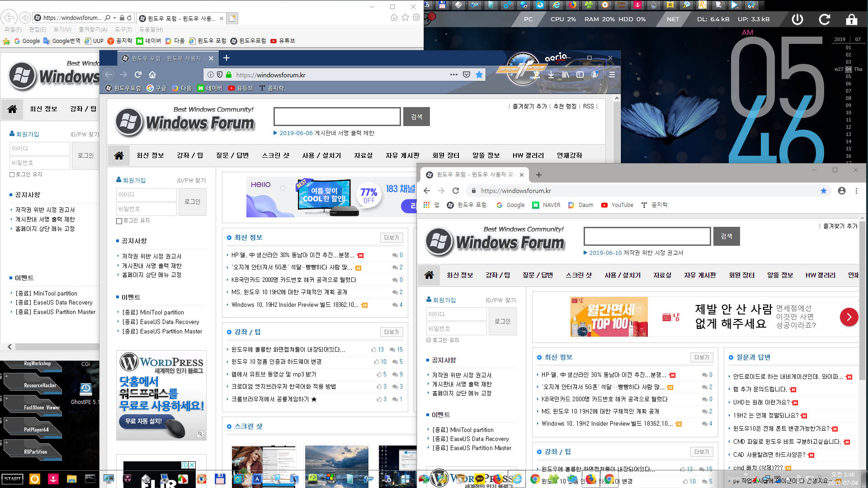The width and height of the screenshot is (868, 488).
Task: Focus the 아이디 field in the Firefox page
Action: pyautogui.click(x=146, y=195)
